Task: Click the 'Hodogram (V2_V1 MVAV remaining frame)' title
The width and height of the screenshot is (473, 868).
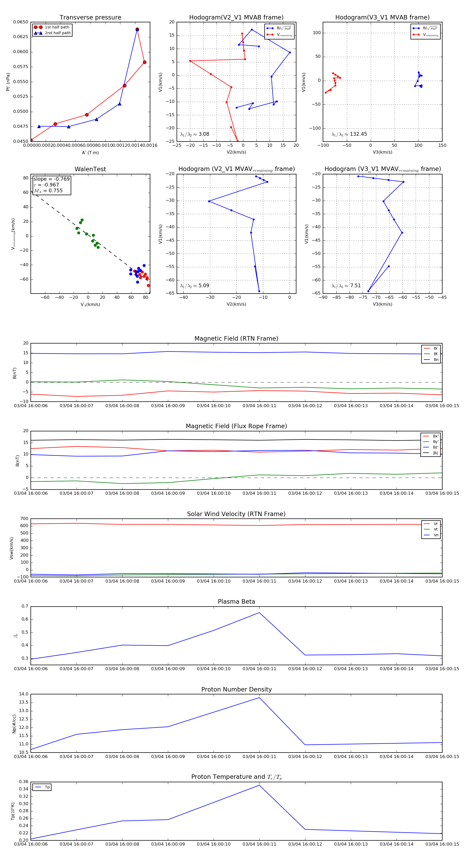Action: (x=236, y=169)
